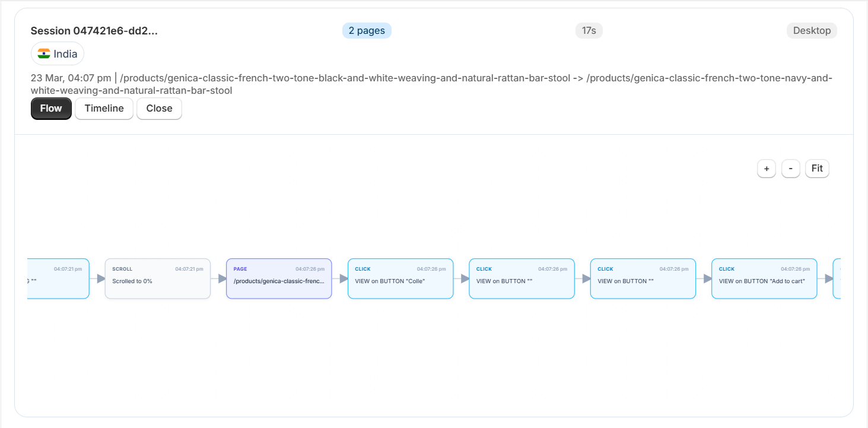
Task: Select the empty-button node before "Add to cart"
Action: pyautogui.click(x=643, y=278)
